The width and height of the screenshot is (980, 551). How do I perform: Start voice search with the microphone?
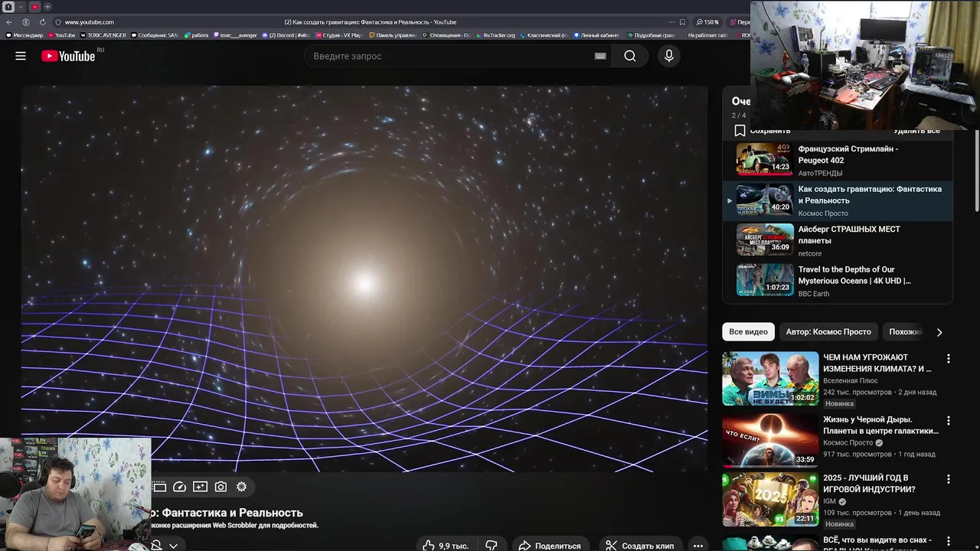pyautogui.click(x=669, y=56)
